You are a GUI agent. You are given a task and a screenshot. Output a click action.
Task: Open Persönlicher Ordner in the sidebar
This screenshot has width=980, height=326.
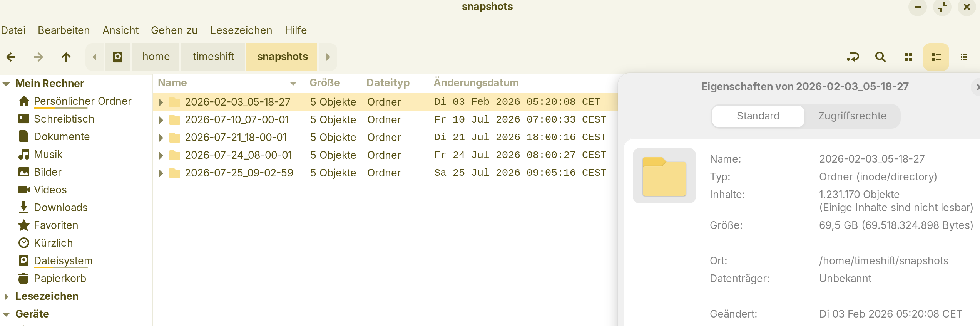point(82,101)
